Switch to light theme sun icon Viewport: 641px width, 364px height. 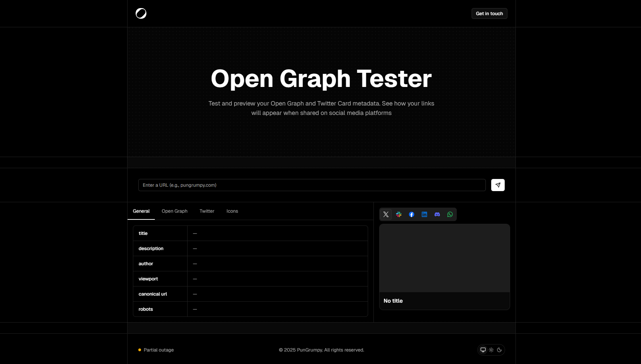pos(491,350)
